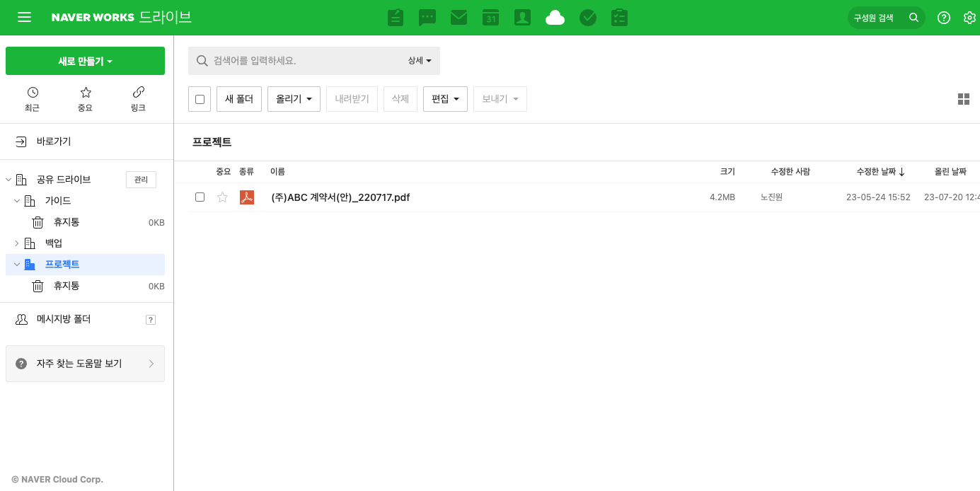Image resolution: width=980 pixels, height=491 pixels.
Task: Select 가이드 in the shared drive tree
Action: 58,201
